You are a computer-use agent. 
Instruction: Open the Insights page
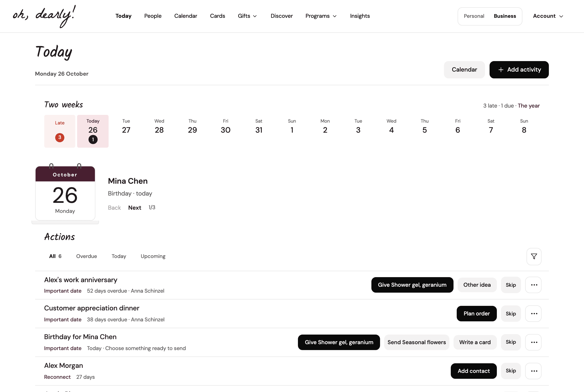point(360,16)
